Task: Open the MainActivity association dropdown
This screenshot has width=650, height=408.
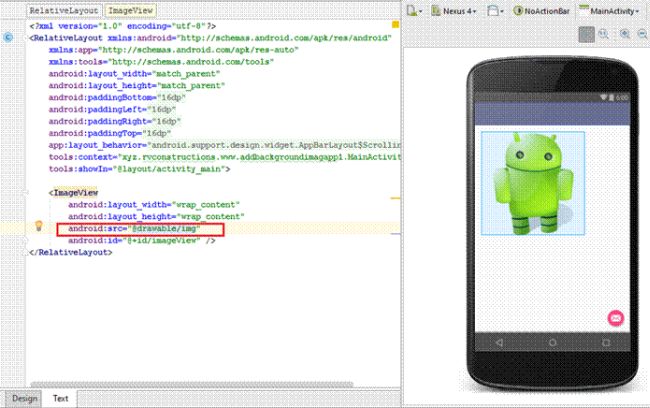Action: click(609, 11)
